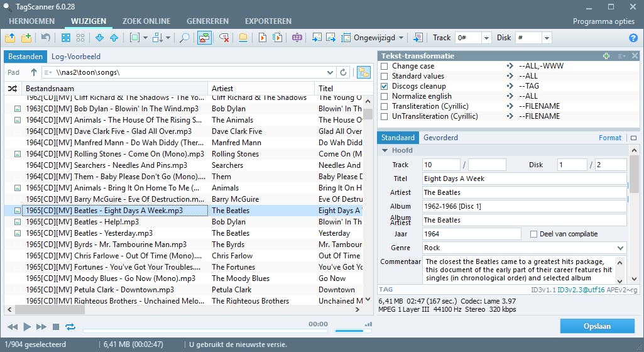644x352 pixels.
Task: Click the blue help question mark icon
Action: click(x=633, y=38)
